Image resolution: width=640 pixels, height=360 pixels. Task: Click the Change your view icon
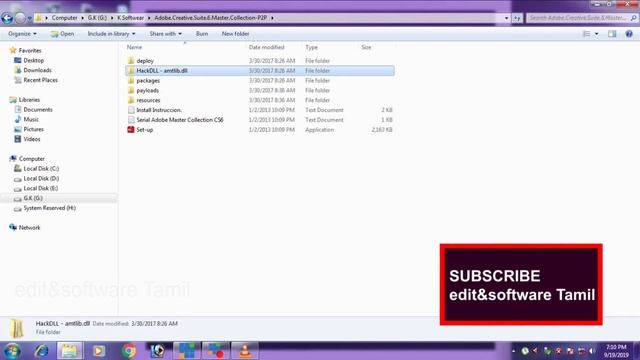586,34
